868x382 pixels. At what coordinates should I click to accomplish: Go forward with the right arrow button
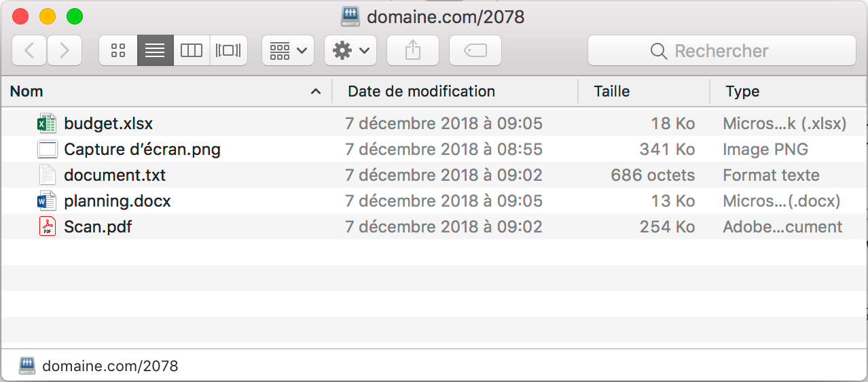coord(65,50)
